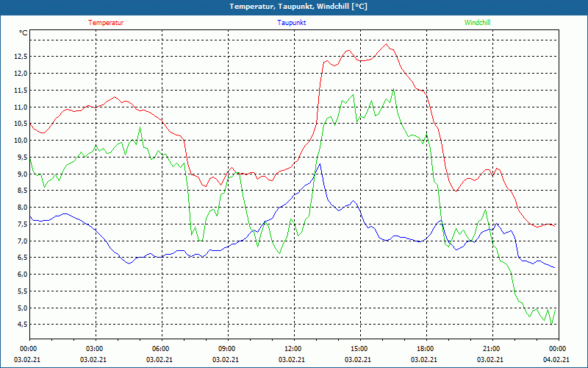Click the 11,5 y-axis label
This screenshot has width=588, height=368.
(x=21, y=90)
